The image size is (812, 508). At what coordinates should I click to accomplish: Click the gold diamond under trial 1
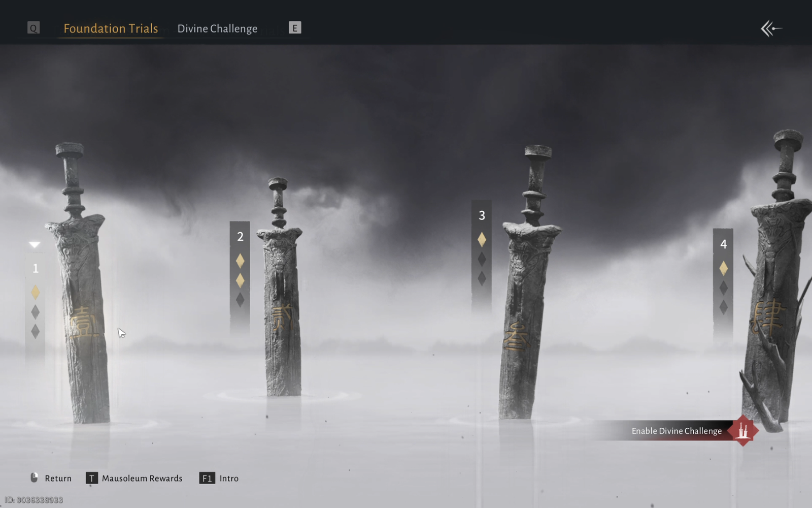35,292
